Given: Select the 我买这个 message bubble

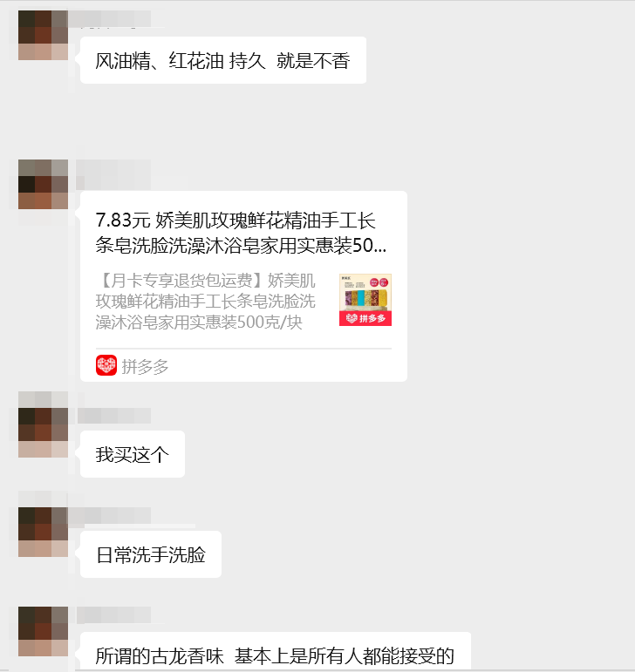Looking at the screenshot, I should [x=133, y=454].
